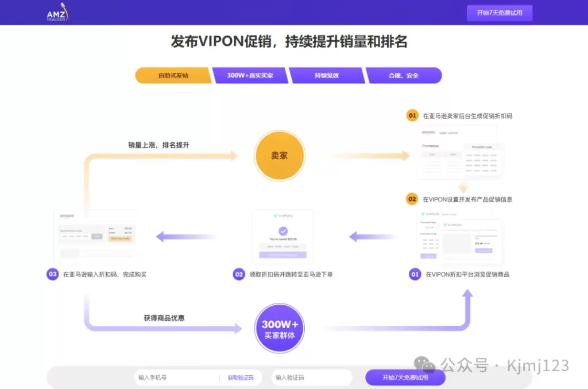Click the 获得商品优惠 label
Image resolution: width=588 pixels, height=389 pixels.
(164, 318)
